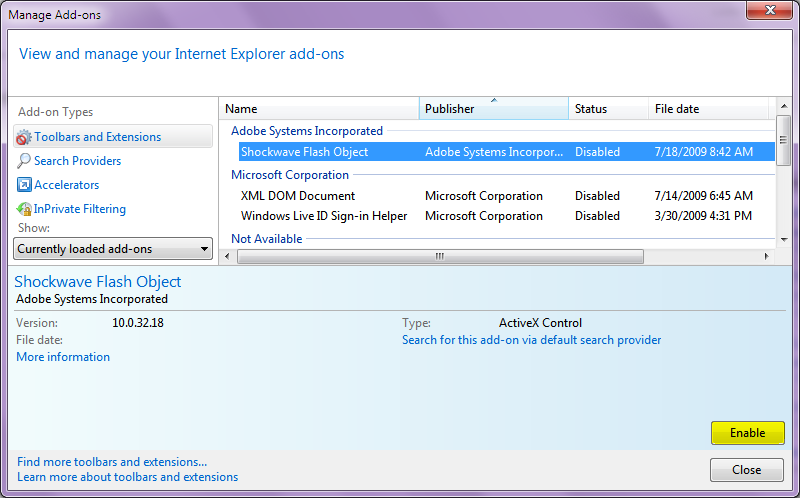Click the scroll down arrow in list

tap(784, 239)
